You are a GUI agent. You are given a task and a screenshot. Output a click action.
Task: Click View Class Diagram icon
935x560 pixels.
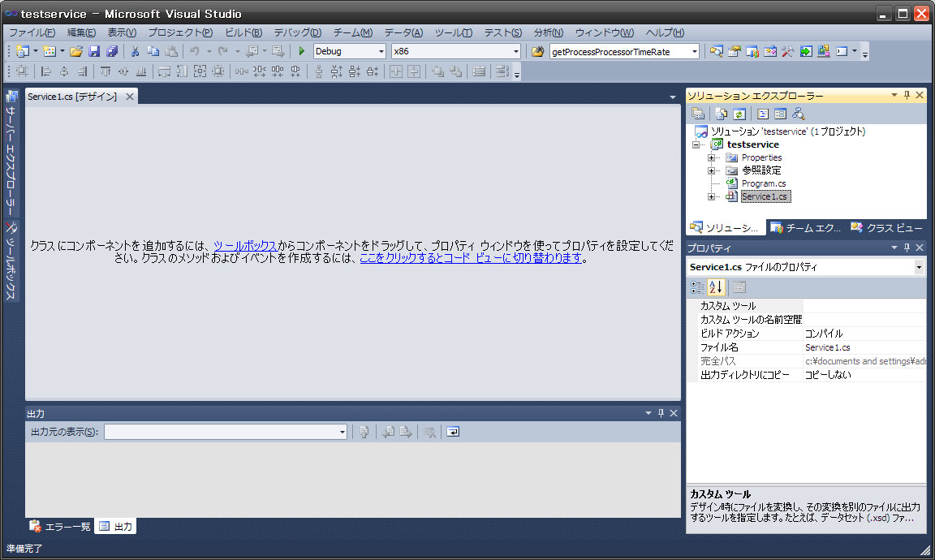click(798, 114)
